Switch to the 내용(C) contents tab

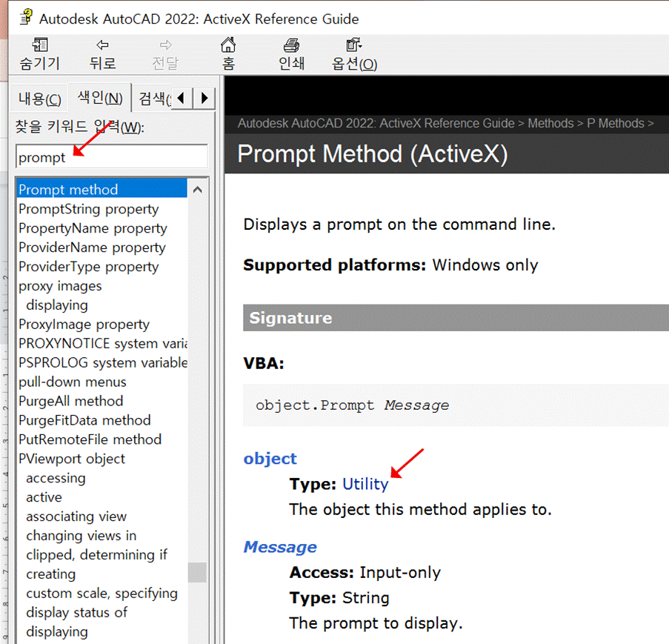tap(40, 99)
